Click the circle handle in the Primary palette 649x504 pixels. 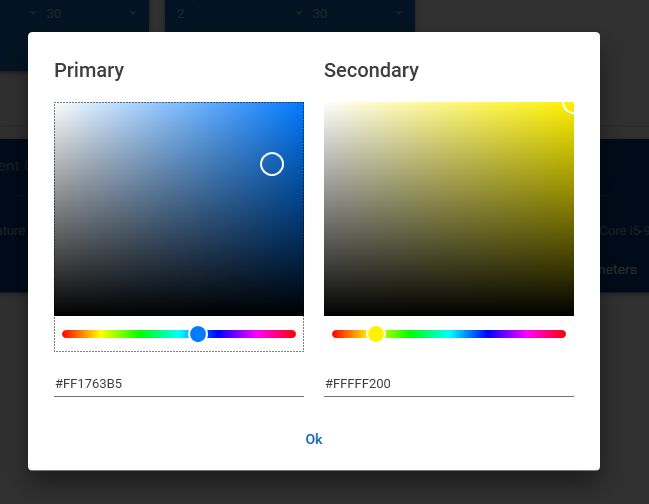(272, 164)
